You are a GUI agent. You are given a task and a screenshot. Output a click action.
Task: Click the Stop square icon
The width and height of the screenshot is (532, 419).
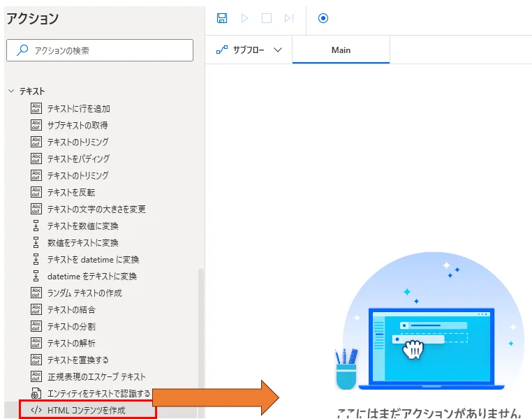pyautogui.click(x=267, y=18)
